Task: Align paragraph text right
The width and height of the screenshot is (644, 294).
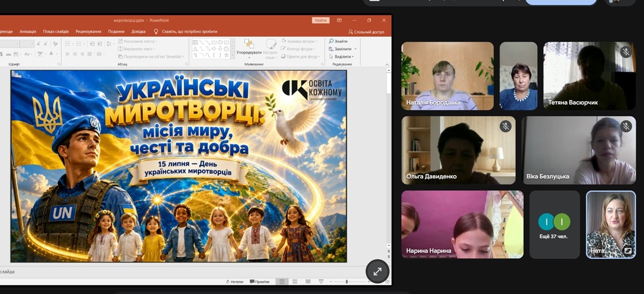Action: point(82,54)
